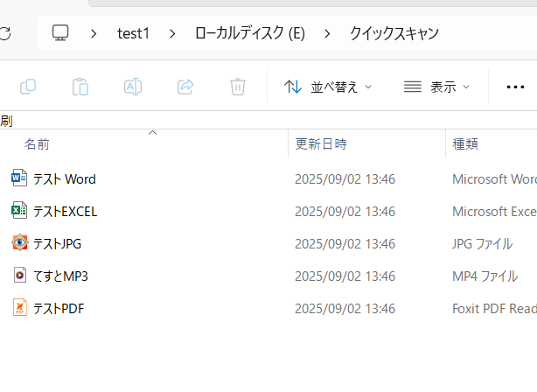Click the paste clipboard icon
The image size is (537, 392).
(x=80, y=87)
